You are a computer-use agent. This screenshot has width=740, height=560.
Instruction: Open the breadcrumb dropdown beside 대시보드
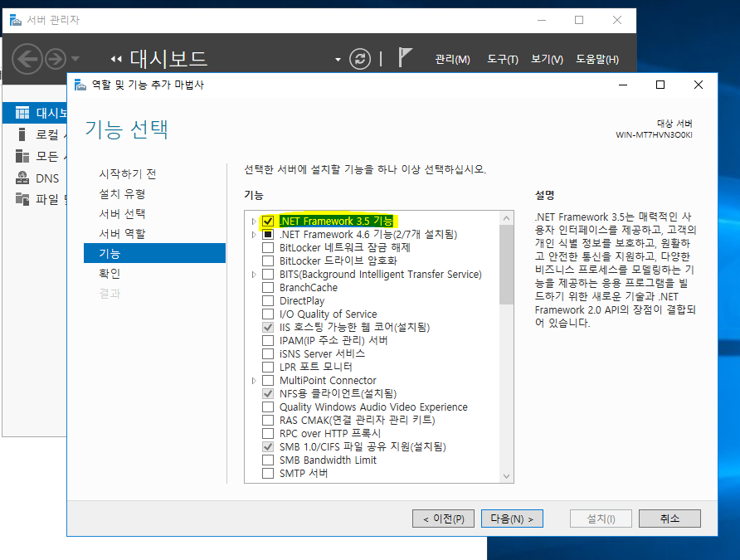tap(338, 60)
